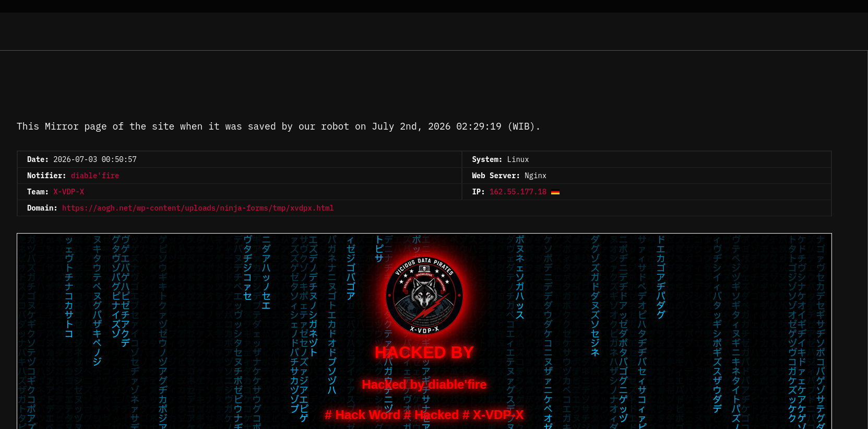Viewport: 868px width, 429px height.
Task: Click the 'Team:' label
Action: tap(38, 192)
